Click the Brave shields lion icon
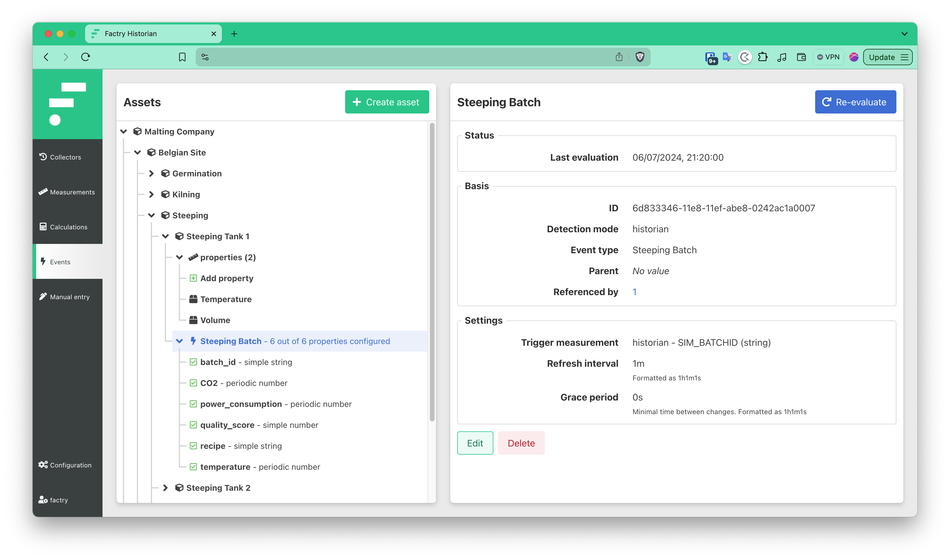The height and width of the screenshot is (560, 950). 640,57
